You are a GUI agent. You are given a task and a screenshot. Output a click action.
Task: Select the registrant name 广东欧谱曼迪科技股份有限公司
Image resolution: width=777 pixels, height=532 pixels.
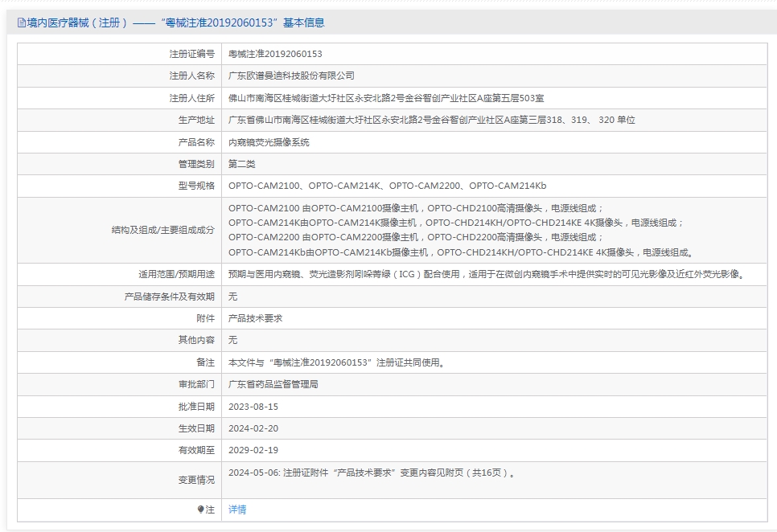[291, 76]
